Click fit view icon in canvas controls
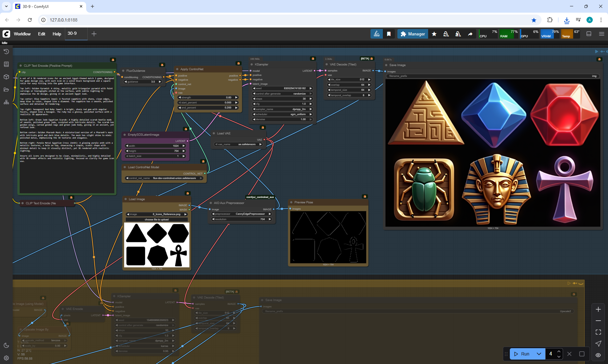Viewport: 608px width, 364px height. pos(598,332)
